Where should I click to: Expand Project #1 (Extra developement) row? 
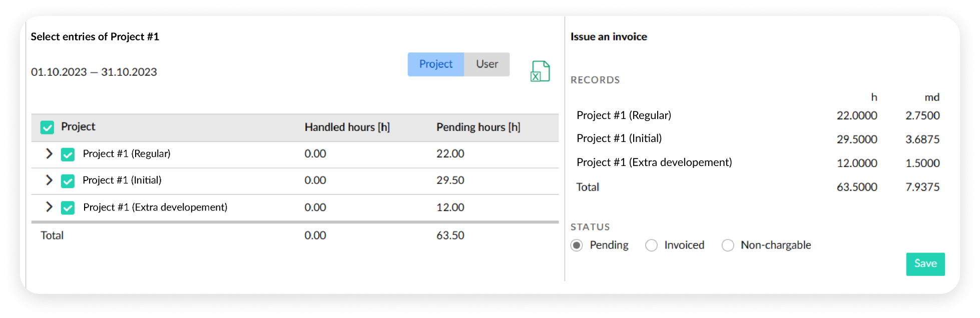49,206
